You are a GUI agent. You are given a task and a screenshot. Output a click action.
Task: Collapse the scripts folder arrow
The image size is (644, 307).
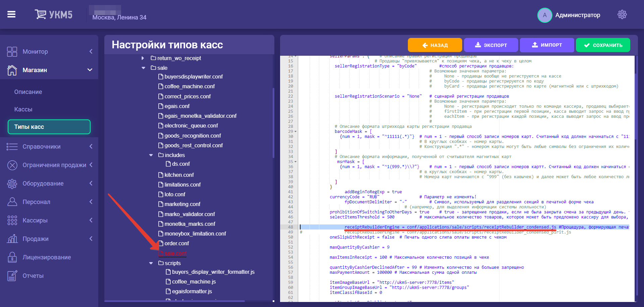(x=151, y=263)
